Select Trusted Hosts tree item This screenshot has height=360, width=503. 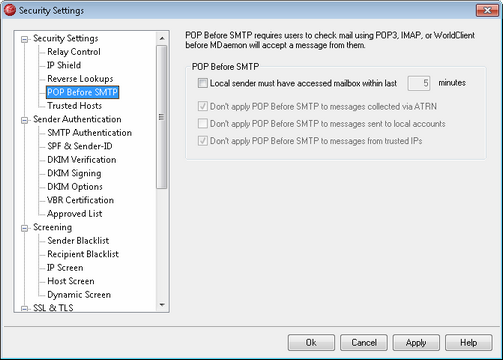pyautogui.click(x=74, y=106)
